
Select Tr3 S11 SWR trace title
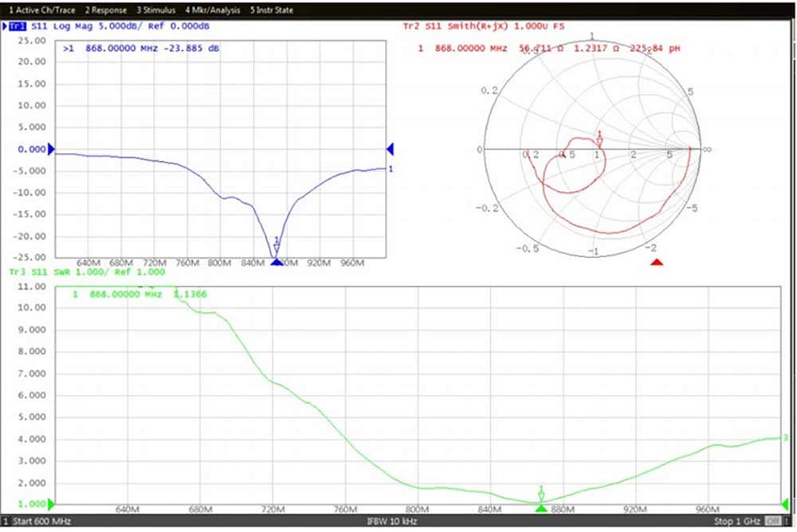tap(87, 272)
